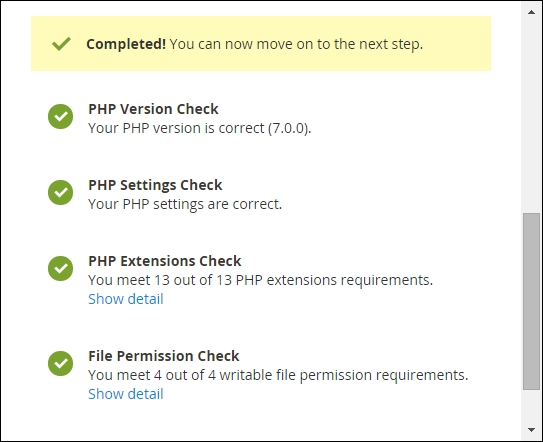Click the 13 out of 13 extensions message
The image size is (543, 442).
coord(260,280)
